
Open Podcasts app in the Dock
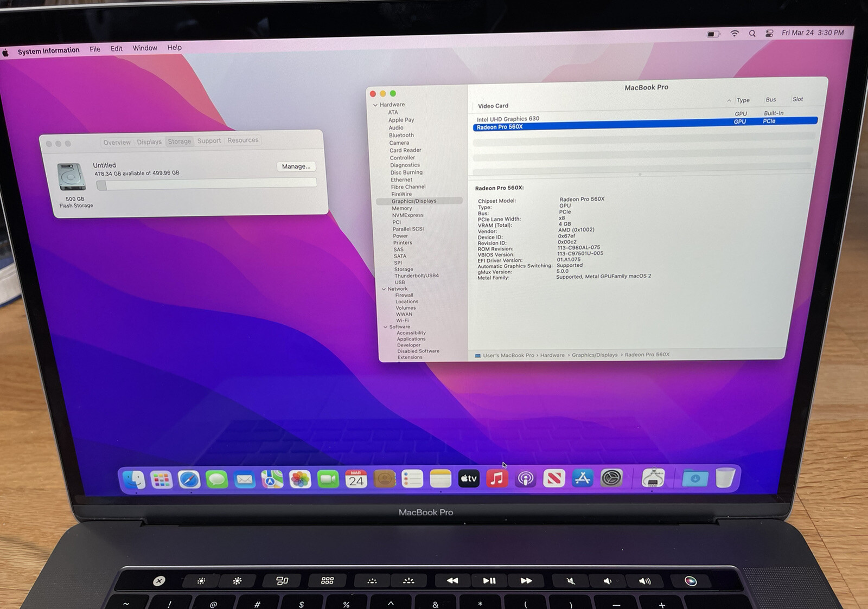pyautogui.click(x=525, y=479)
